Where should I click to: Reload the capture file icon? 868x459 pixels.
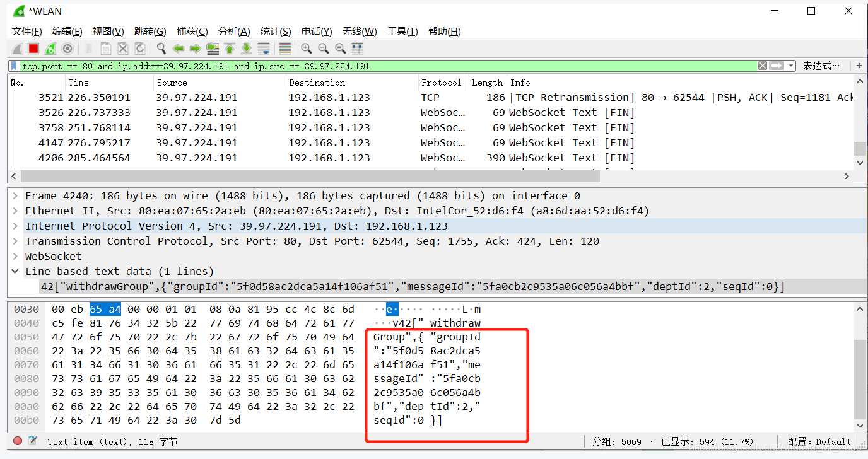pyautogui.click(x=140, y=49)
